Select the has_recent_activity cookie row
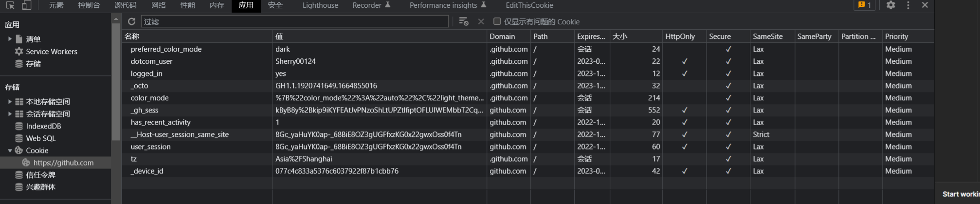Image resolution: width=980 pixels, height=204 pixels. [x=528, y=122]
